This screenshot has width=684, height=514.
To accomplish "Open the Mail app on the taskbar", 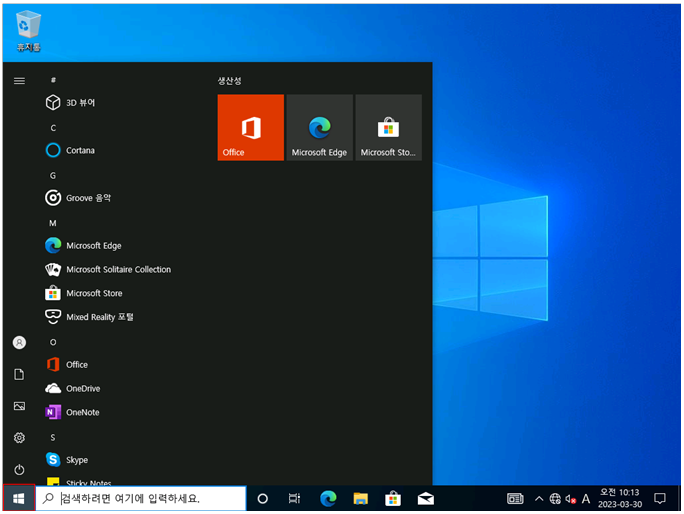I will coord(426,498).
